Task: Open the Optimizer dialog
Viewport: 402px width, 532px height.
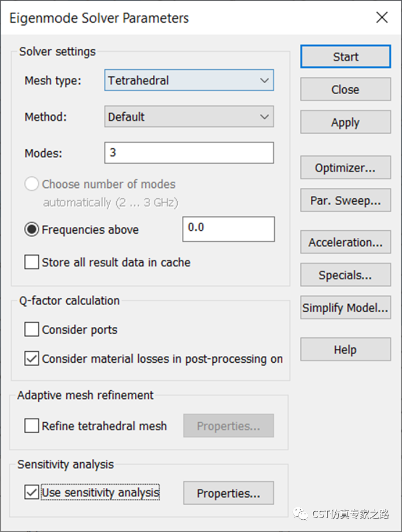Action: coord(346,167)
